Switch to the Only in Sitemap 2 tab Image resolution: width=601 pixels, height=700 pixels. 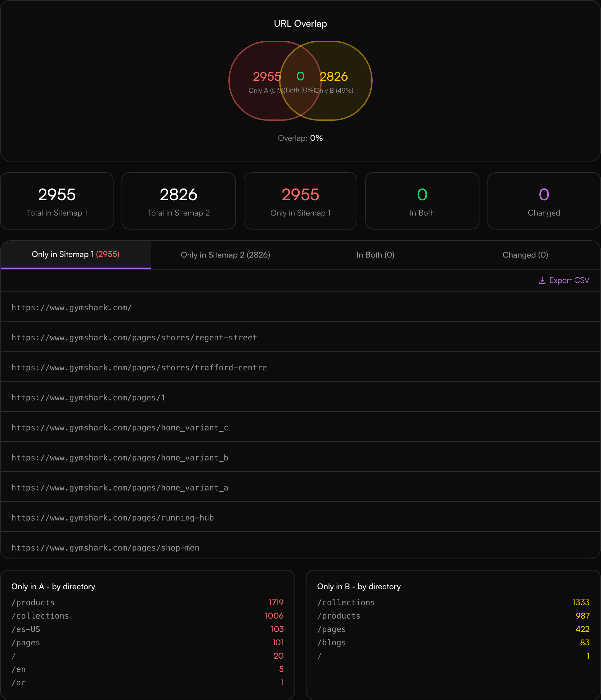[x=225, y=255]
